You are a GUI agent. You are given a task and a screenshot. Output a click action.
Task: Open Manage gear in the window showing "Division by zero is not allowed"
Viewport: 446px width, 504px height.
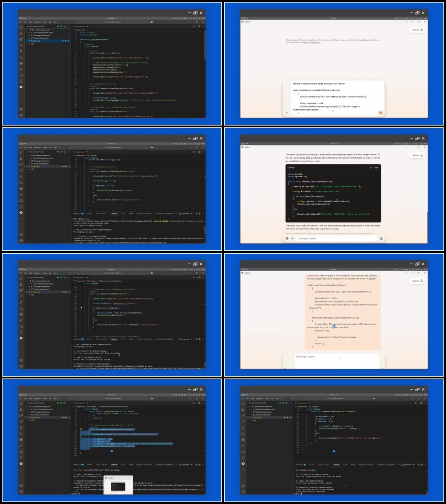(243, 492)
